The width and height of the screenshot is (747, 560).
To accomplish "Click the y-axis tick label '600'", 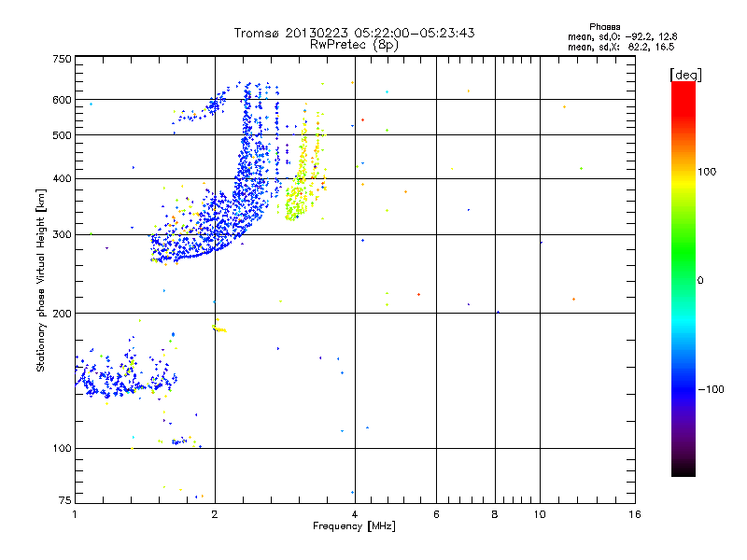I will click(62, 100).
